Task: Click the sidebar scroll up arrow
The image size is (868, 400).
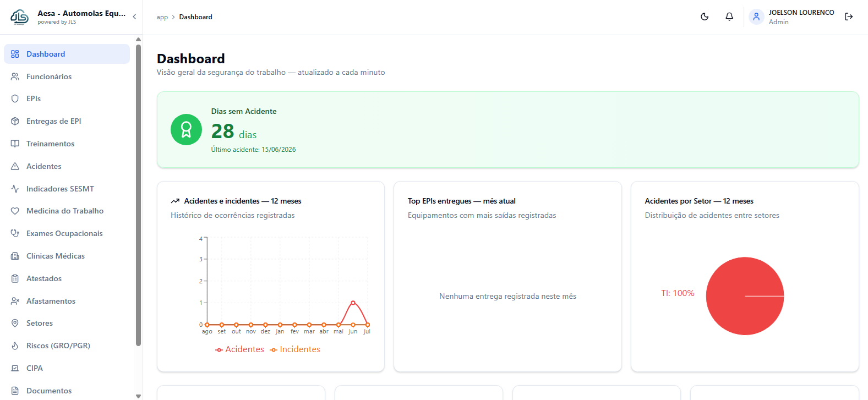Action: [138, 39]
